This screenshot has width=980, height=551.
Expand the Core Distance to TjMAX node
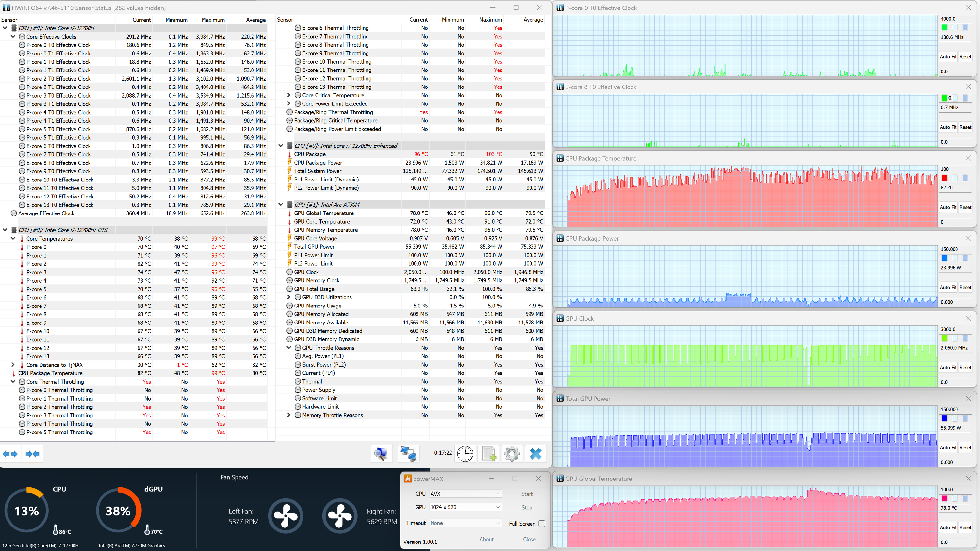coord(13,365)
